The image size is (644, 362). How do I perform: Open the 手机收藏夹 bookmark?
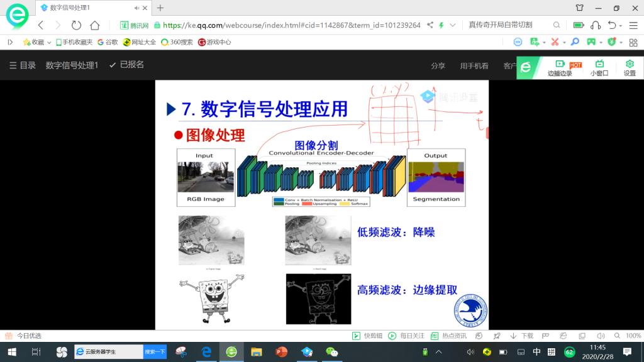click(74, 42)
